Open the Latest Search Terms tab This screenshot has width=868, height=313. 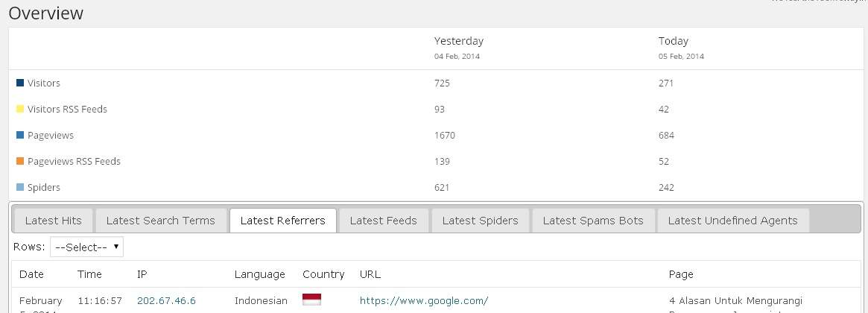(160, 221)
